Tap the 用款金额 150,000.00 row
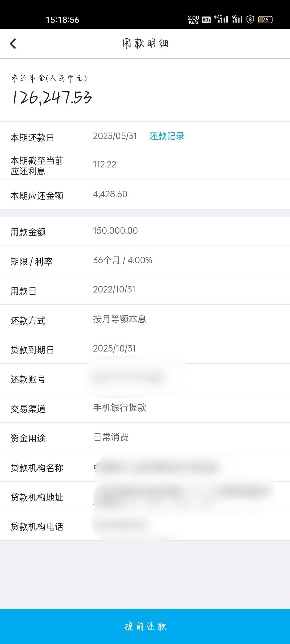The width and height of the screenshot is (290, 644). (x=145, y=231)
